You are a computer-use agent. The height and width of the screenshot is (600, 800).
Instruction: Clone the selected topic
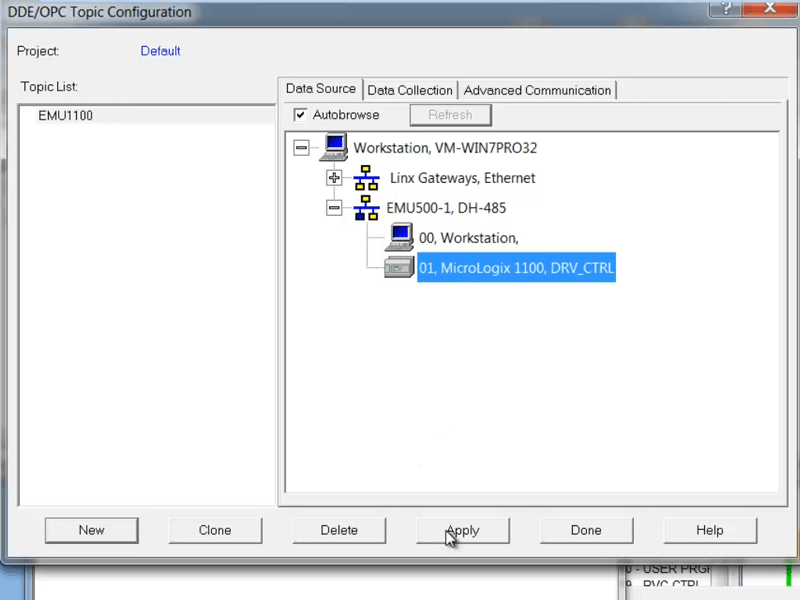215,530
